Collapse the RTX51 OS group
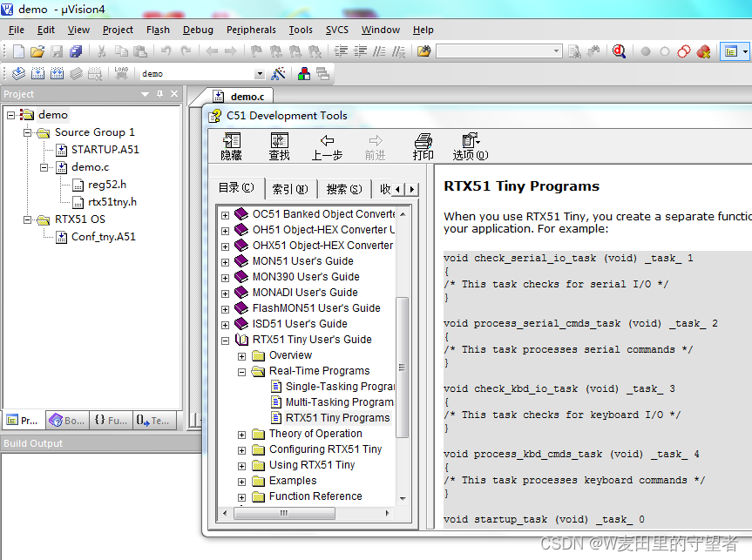The image size is (752, 560). point(27,219)
